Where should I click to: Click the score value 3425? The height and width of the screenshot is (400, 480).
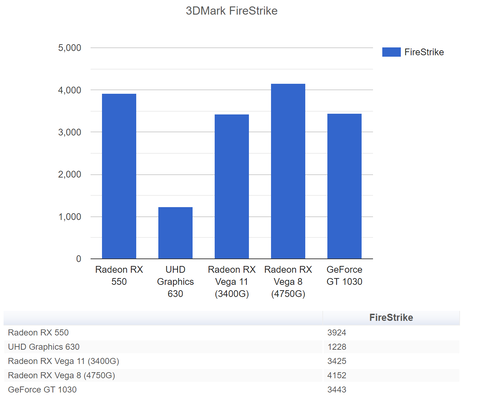(337, 361)
